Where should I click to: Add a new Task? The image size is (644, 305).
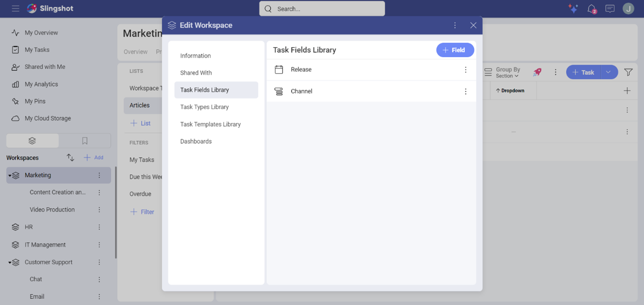tap(583, 72)
